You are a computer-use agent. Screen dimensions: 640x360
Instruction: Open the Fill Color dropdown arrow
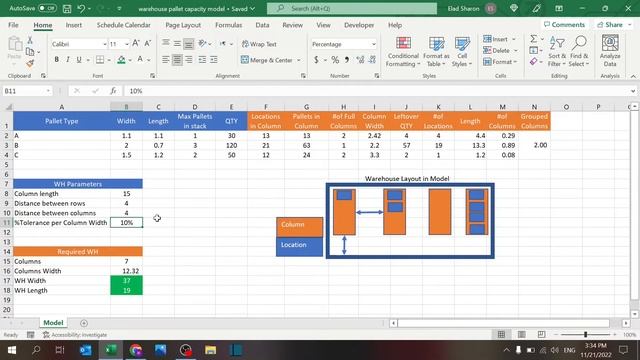(130, 60)
